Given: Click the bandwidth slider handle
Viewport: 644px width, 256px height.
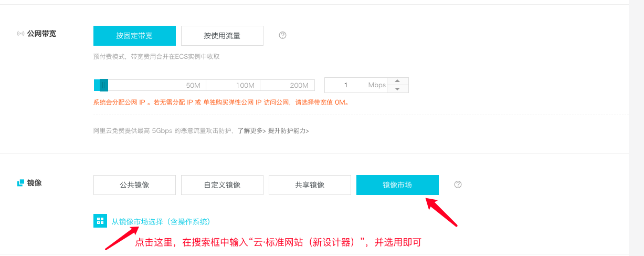Looking at the screenshot, I should pyautogui.click(x=103, y=85).
